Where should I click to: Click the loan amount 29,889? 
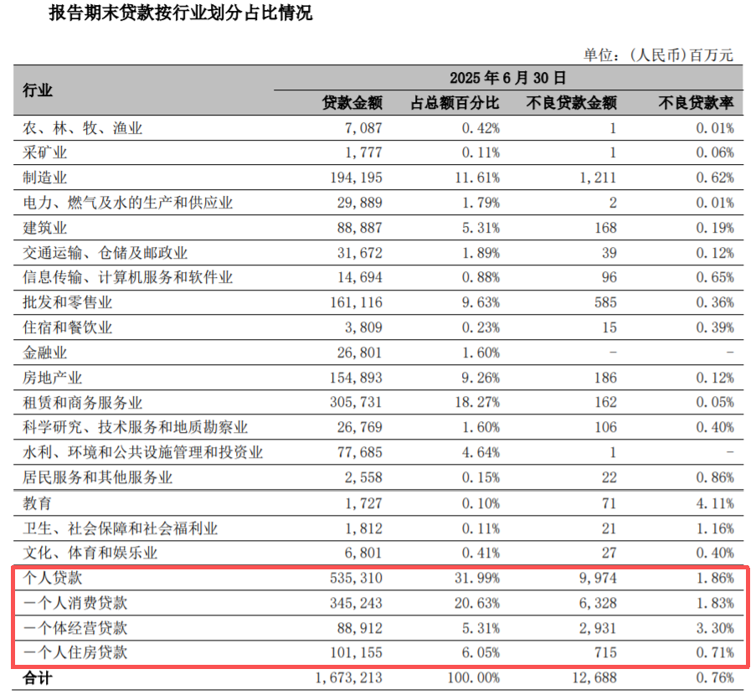[360, 203]
